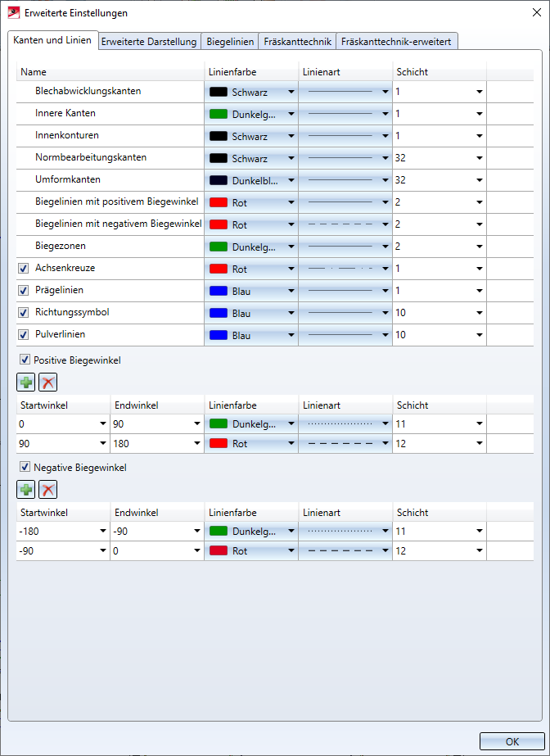The image size is (550, 756).
Task: Open Schicht dropdown for Innenkonturen
Action: pyautogui.click(x=479, y=136)
